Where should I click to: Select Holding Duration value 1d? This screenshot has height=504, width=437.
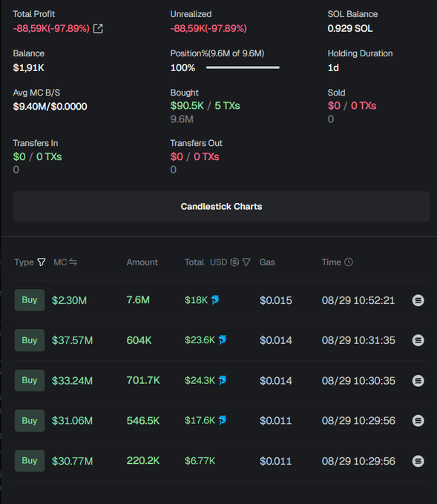coord(333,68)
